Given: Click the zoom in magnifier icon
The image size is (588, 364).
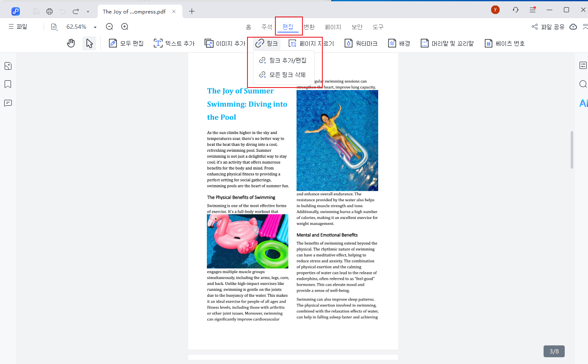Looking at the screenshot, I should pyautogui.click(x=125, y=27).
